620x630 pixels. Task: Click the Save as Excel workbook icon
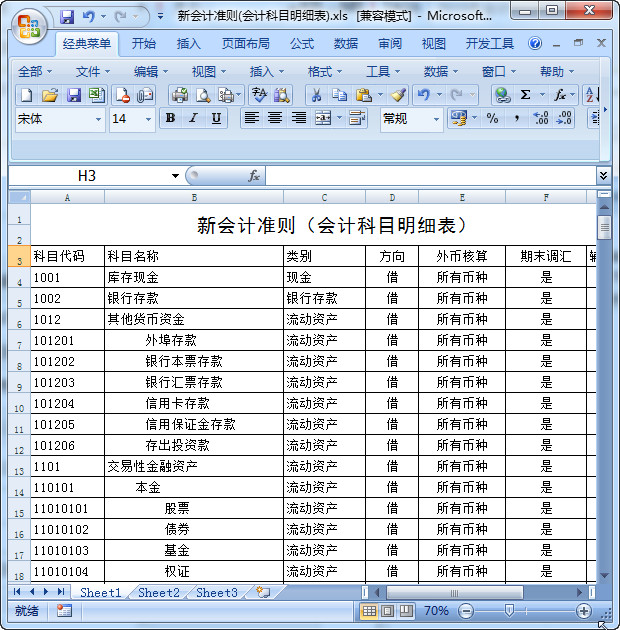point(96,95)
